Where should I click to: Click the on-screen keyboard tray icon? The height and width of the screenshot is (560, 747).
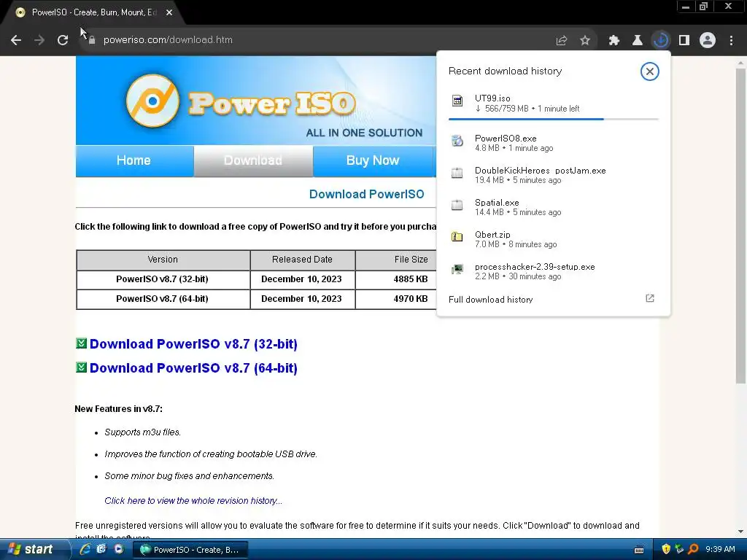(639, 550)
